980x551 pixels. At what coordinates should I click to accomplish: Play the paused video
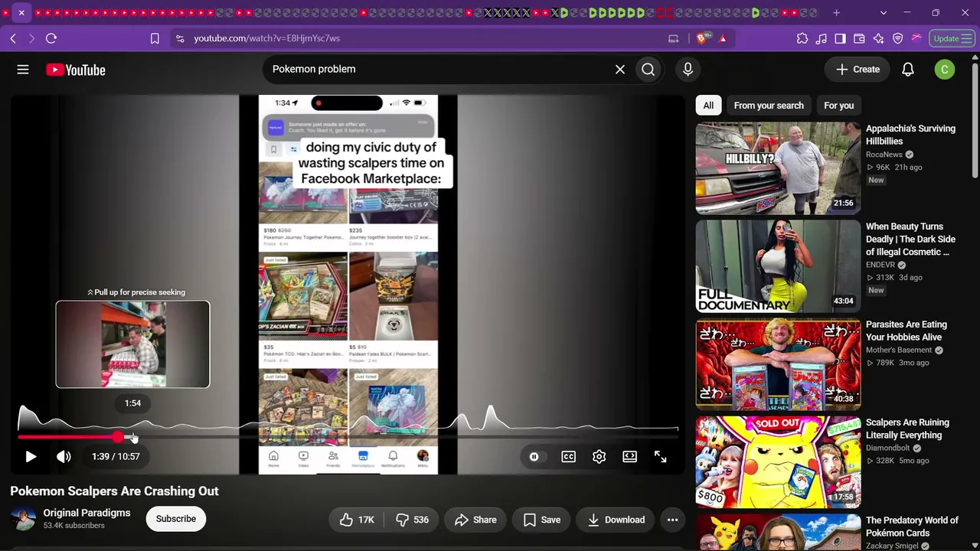pyautogui.click(x=31, y=457)
